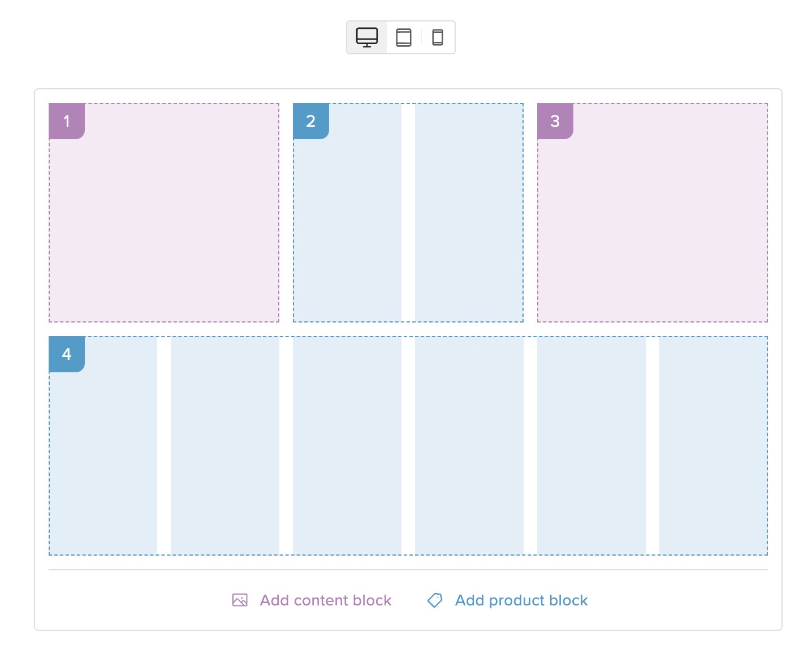
Task: Click the blue number 4 badge
Action: click(x=67, y=354)
